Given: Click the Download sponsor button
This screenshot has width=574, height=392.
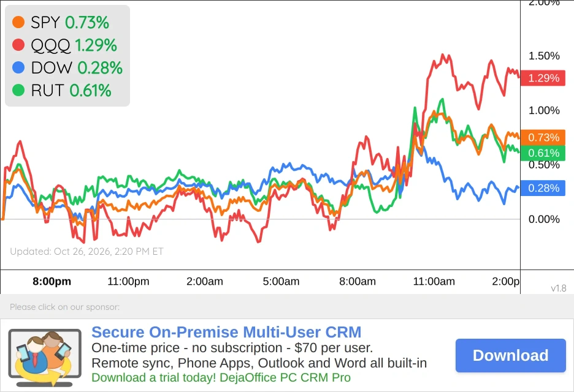Looking at the screenshot, I should pos(511,355).
